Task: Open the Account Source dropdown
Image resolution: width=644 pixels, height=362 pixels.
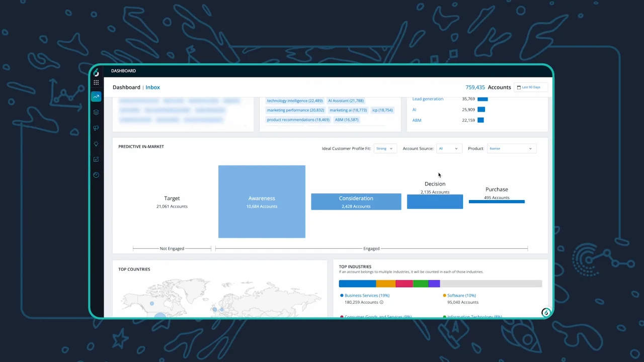Action: tap(448, 148)
